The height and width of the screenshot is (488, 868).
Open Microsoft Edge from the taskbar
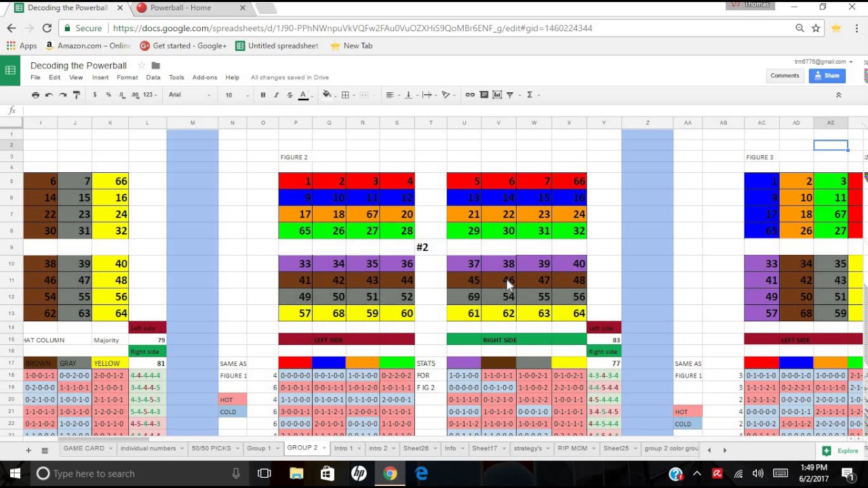pyautogui.click(x=421, y=473)
